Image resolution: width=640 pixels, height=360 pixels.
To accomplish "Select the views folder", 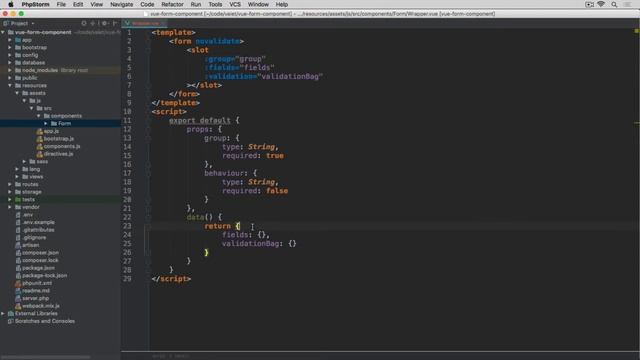I will (36, 177).
